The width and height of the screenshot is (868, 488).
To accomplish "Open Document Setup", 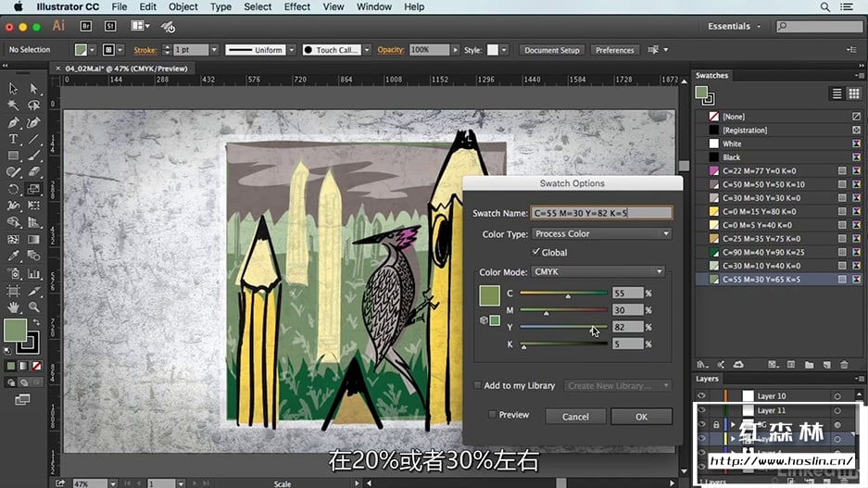I will pos(551,50).
